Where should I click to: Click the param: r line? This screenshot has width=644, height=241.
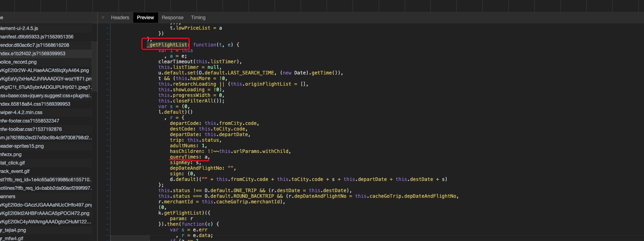point(181,219)
